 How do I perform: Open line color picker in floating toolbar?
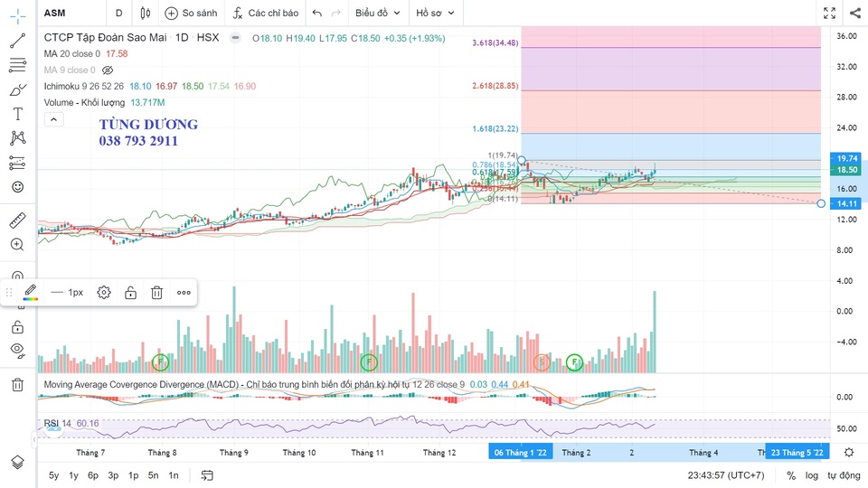pos(30,292)
